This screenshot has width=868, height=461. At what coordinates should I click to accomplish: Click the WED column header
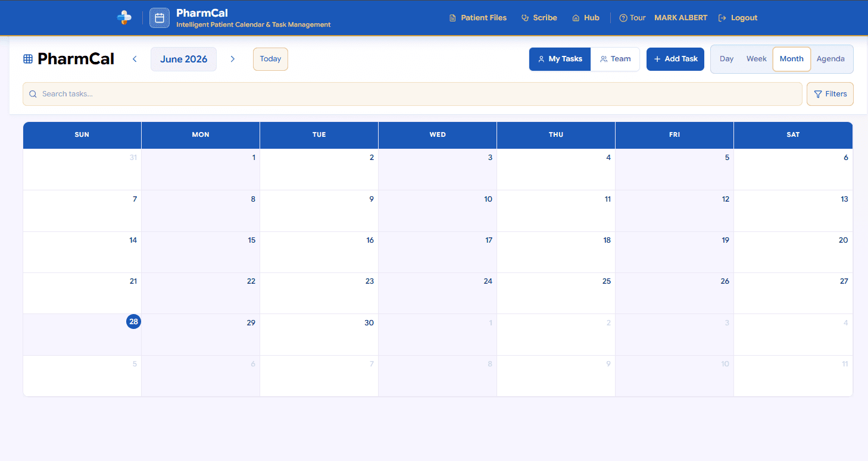coord(438,135)
